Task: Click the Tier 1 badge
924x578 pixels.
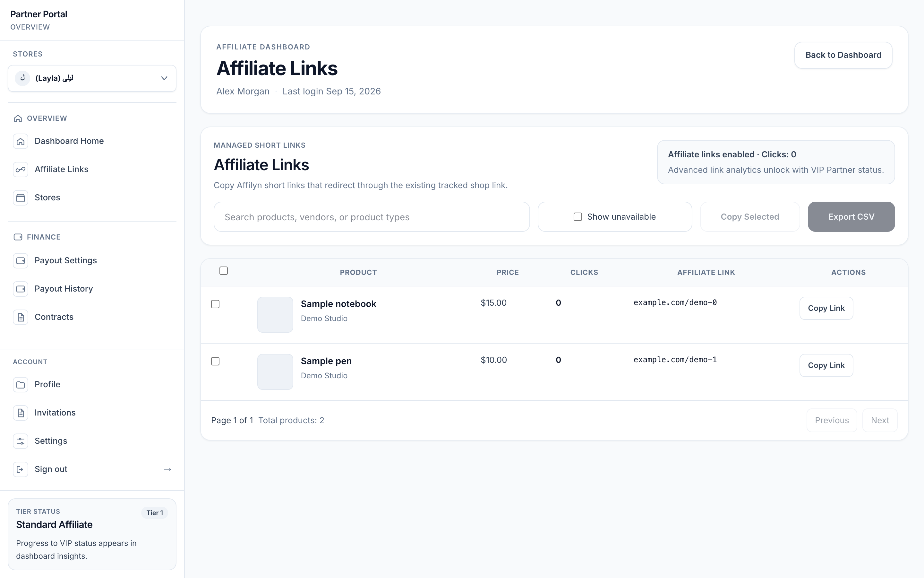Action: pyautogui.click(x=155, y=512)
